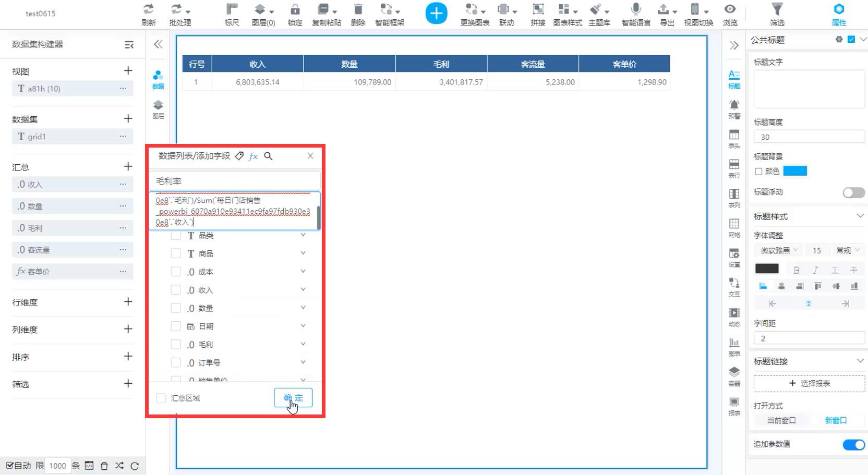Check the 日期 field checkbox
The width and height of the screenshot is (868, 475).
(176, 326)
